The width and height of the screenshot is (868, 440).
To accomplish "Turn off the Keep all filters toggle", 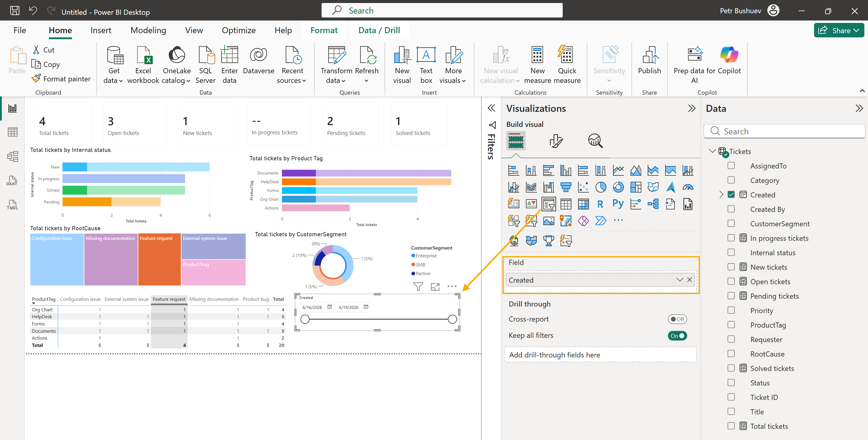I will point(677,335).
